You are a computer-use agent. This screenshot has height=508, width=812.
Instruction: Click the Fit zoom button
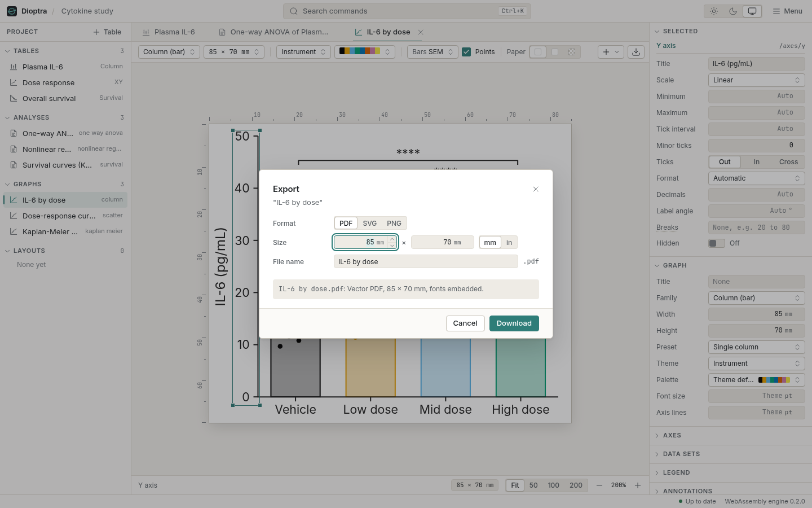coord(515,485)
